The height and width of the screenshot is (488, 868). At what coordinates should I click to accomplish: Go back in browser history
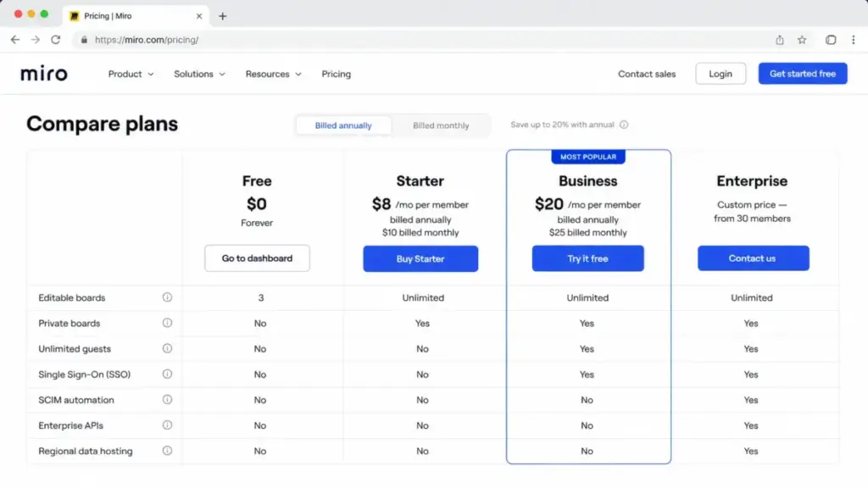coord(15,40)
